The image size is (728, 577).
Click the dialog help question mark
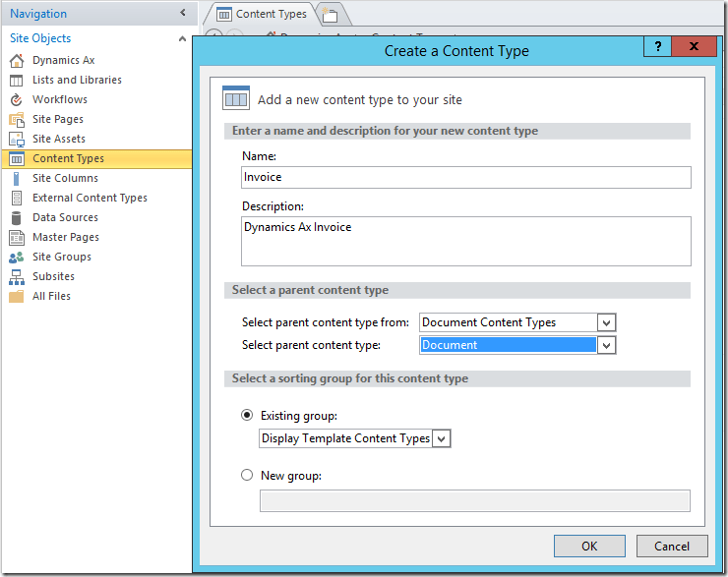[657, 46]
